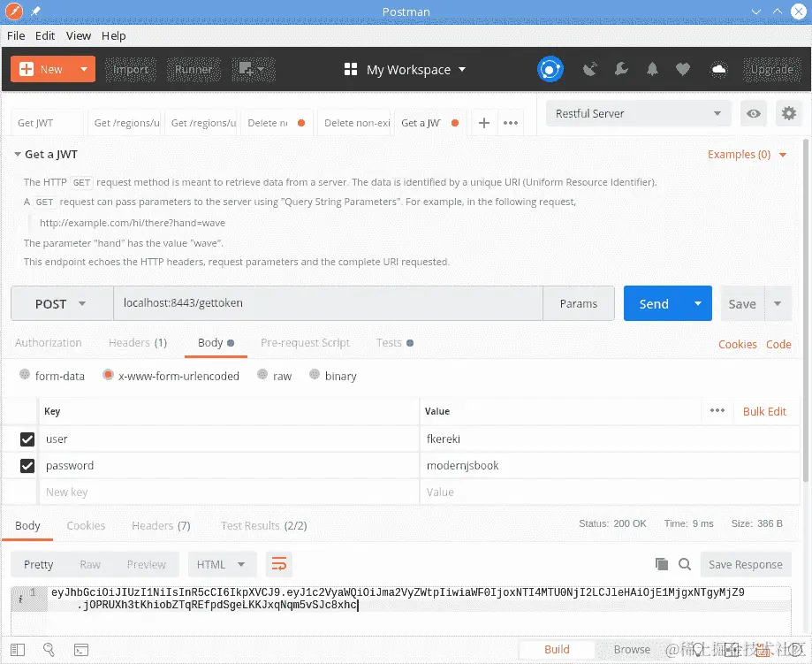
Task: Open response Cookies tab
Action: [x=86, y=525]
